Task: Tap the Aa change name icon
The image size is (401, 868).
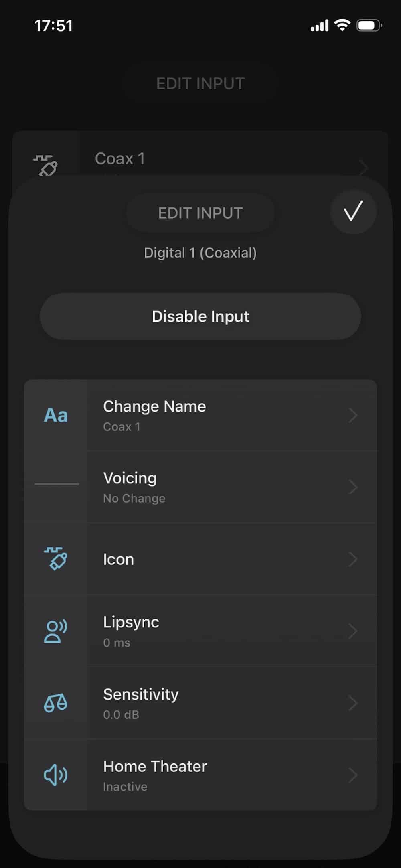Action: click(56, 416)
